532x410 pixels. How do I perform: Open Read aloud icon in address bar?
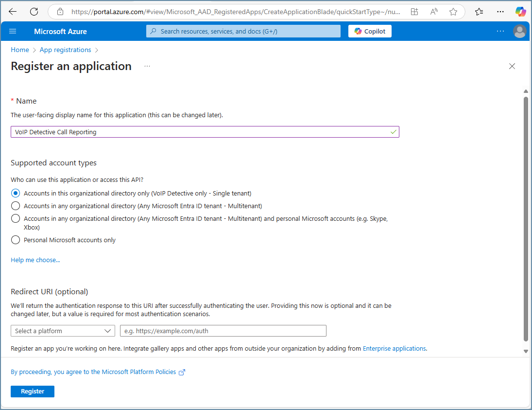[433, 12]
